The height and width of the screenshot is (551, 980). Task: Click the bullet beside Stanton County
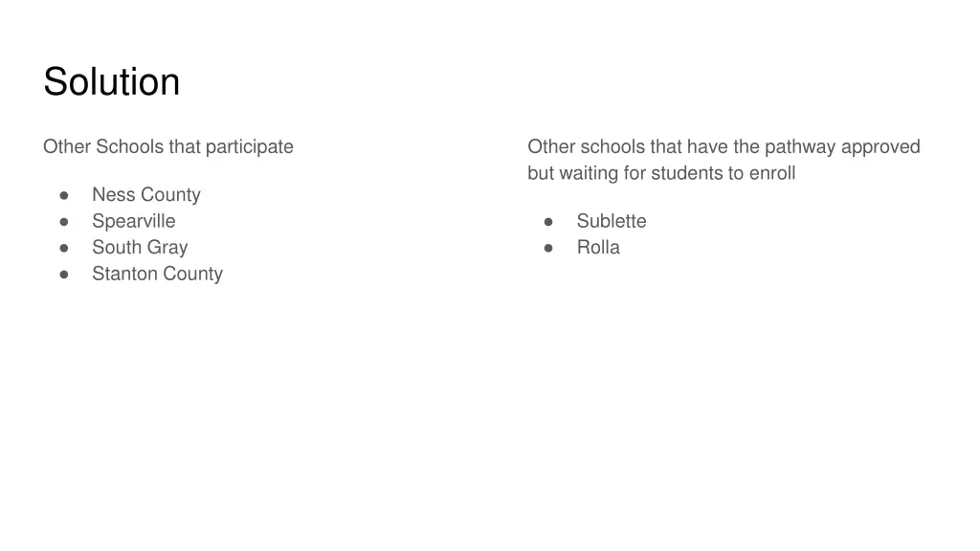64,275
